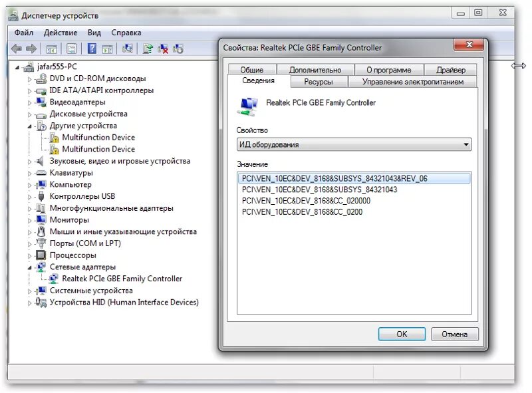
Task: Click the first Multifunction Device warning icon
Action: (x=55, y=138)
